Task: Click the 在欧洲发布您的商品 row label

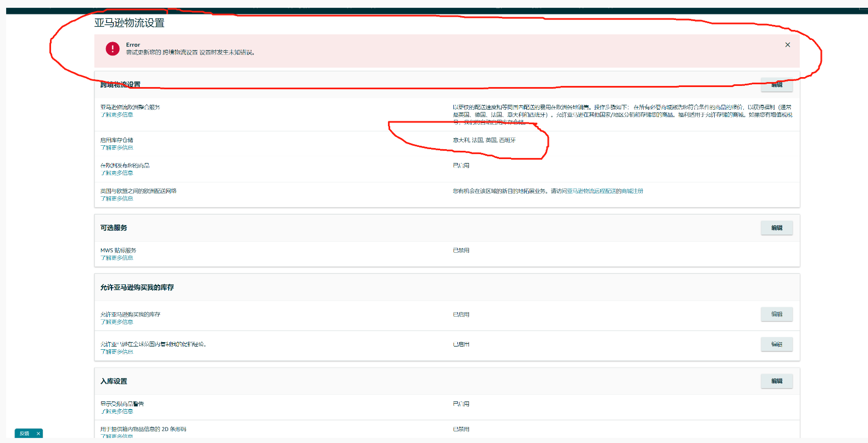Action: coord(125,166)
